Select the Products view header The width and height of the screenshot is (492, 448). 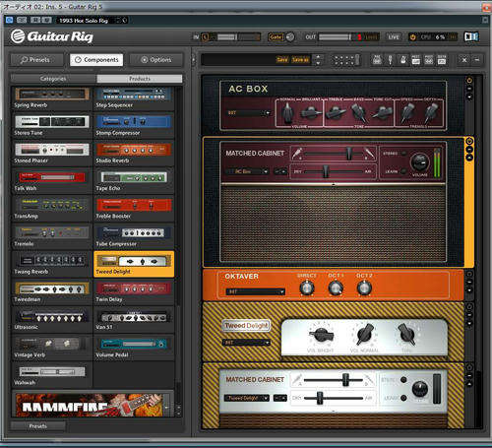140,79
